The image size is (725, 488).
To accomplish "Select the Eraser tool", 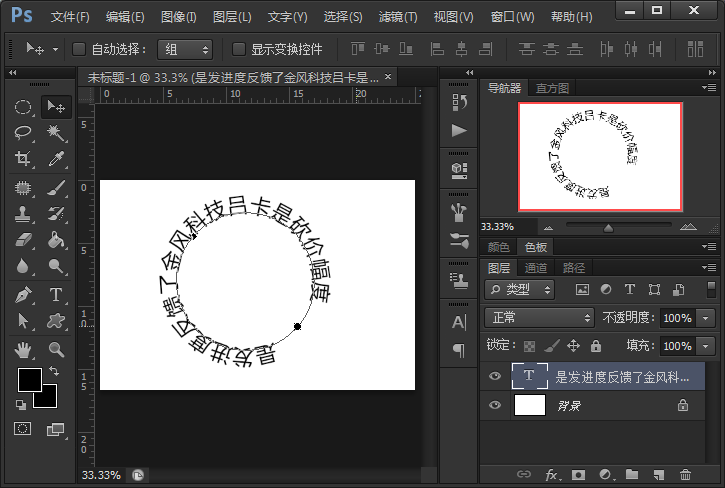I will pyautogui.click(x=23, y=240).
